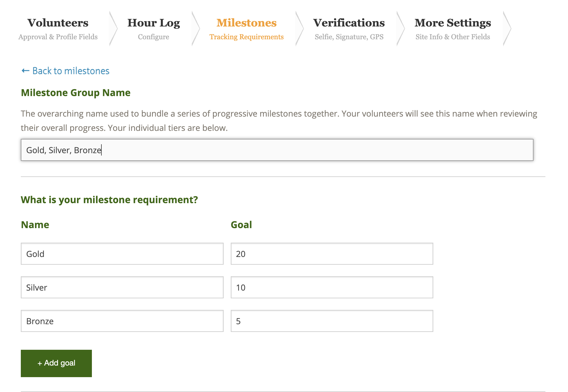568x392 pixels.
Task: Go to the Verifications tab
Action: click(349, 29)
